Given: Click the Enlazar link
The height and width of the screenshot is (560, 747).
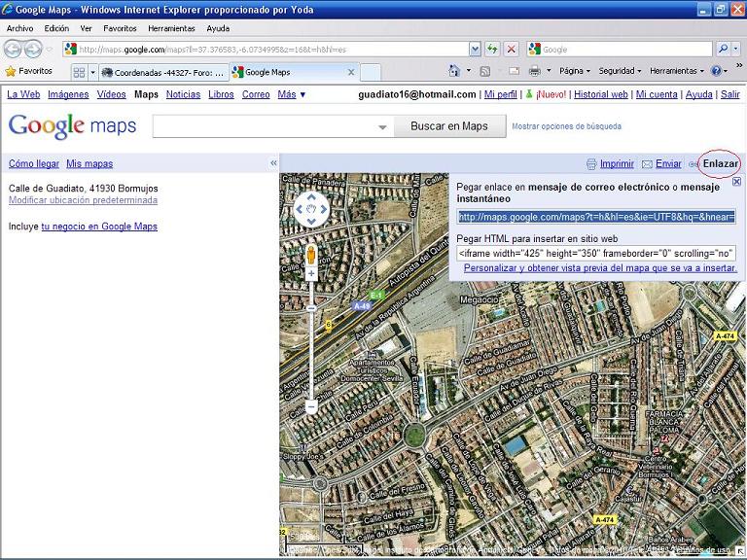Looking at the screenshot, I should click(721, 163).
